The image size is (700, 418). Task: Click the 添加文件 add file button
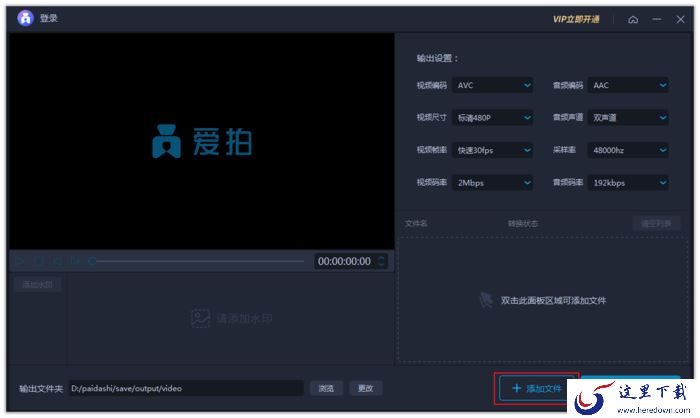tap(537, 389)
